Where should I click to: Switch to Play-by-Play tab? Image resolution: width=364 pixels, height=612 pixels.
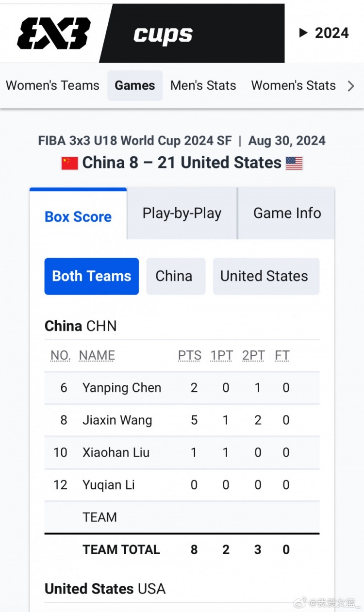[182, 214]
